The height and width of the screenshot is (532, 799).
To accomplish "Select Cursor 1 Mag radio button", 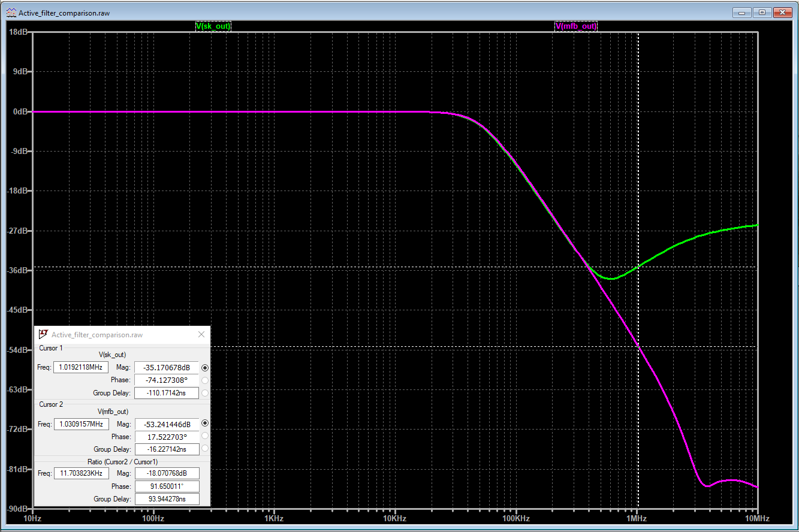I will (x=205, y=367).
